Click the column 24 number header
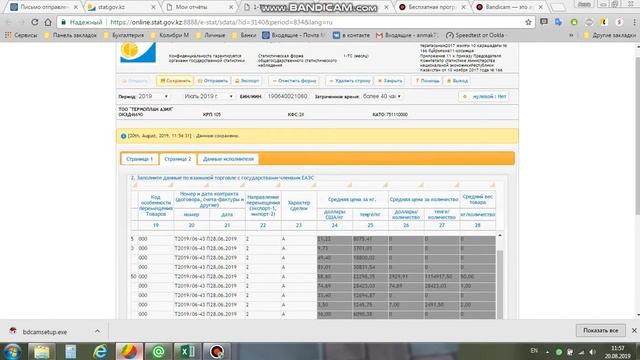 pyautogui.click(x=334, y=225)
